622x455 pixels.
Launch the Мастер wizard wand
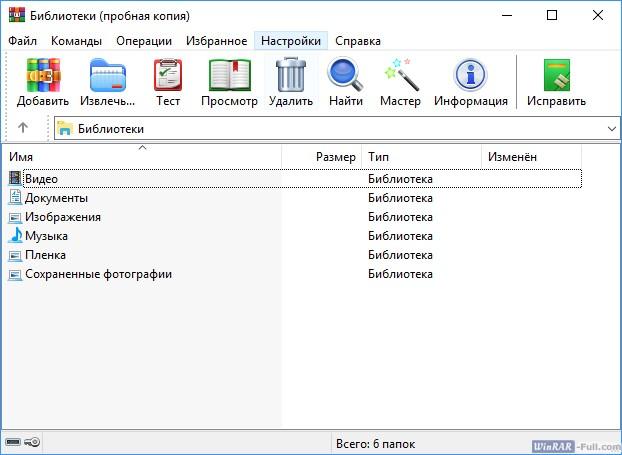pyautogui.click(x=401, y=75)
